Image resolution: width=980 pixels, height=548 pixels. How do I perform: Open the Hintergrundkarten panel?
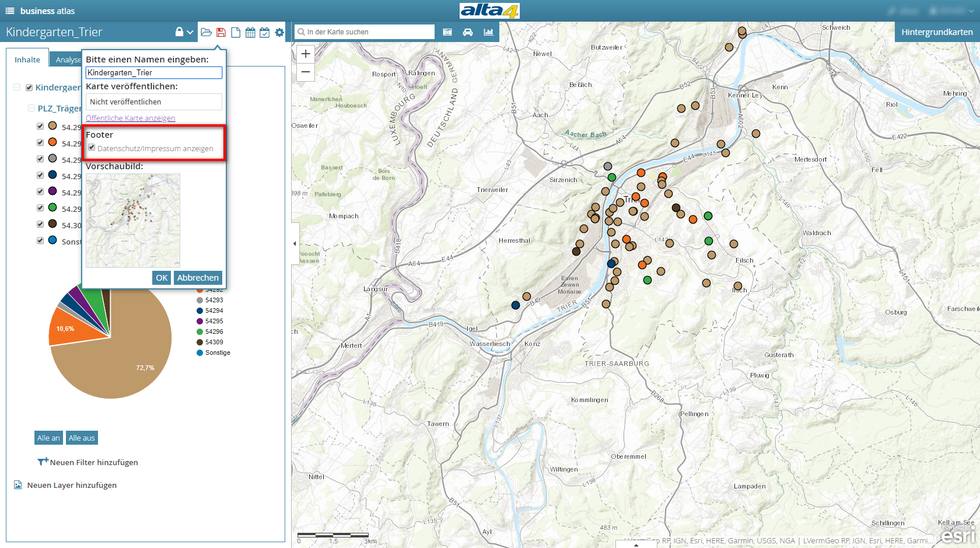pyautogui.click(x=937, y=32)
